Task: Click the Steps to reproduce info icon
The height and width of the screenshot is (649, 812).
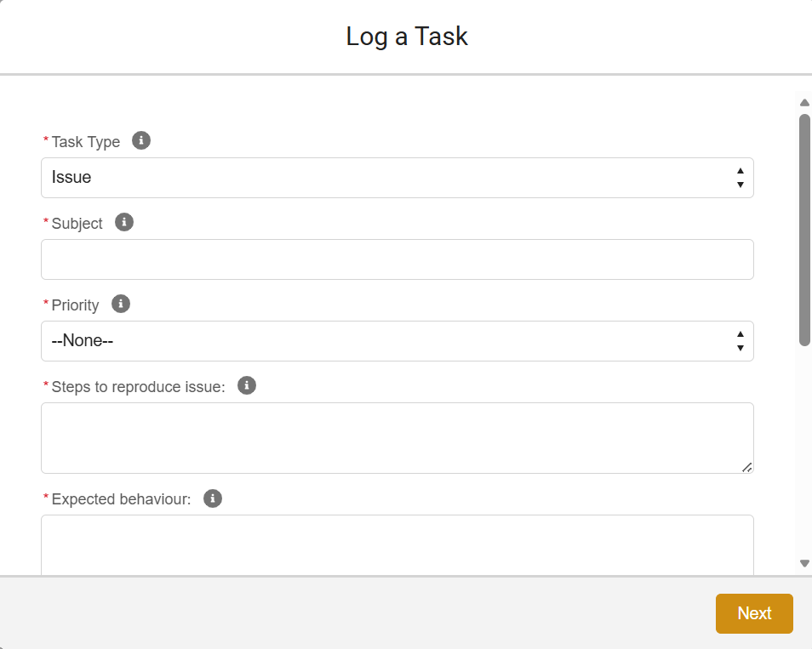Action: click(247, 385)
